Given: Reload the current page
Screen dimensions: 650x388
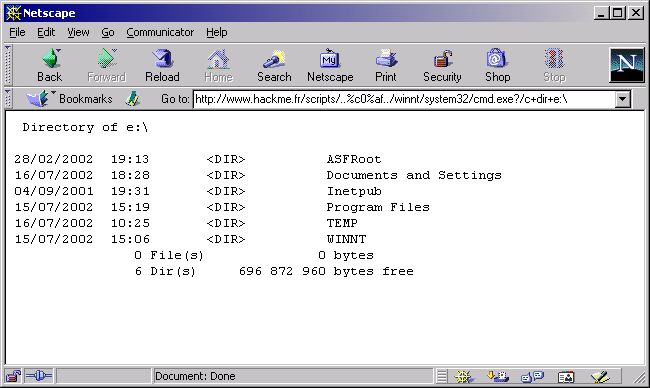Looking at the screenshot, I should coord(162,65).
